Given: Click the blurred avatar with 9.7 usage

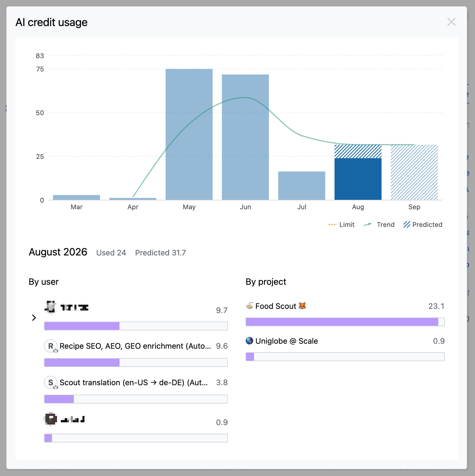Looking at the screenshot, I should click(x=51, y=307).
